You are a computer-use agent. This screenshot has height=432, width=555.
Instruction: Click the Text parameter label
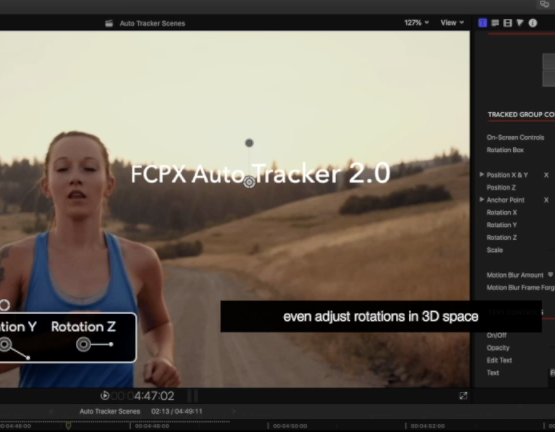coord(493,373)
